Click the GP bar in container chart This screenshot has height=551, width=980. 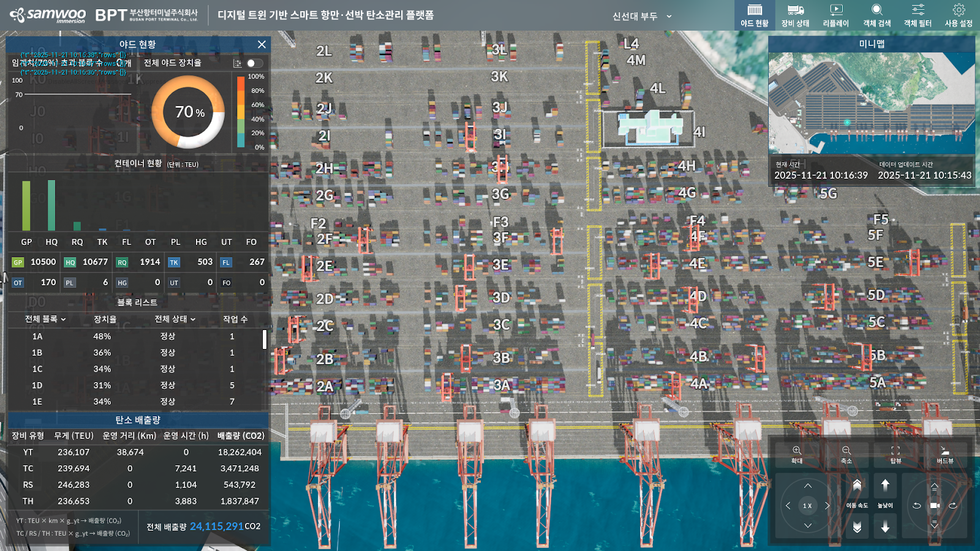click(x=26, y=206)
